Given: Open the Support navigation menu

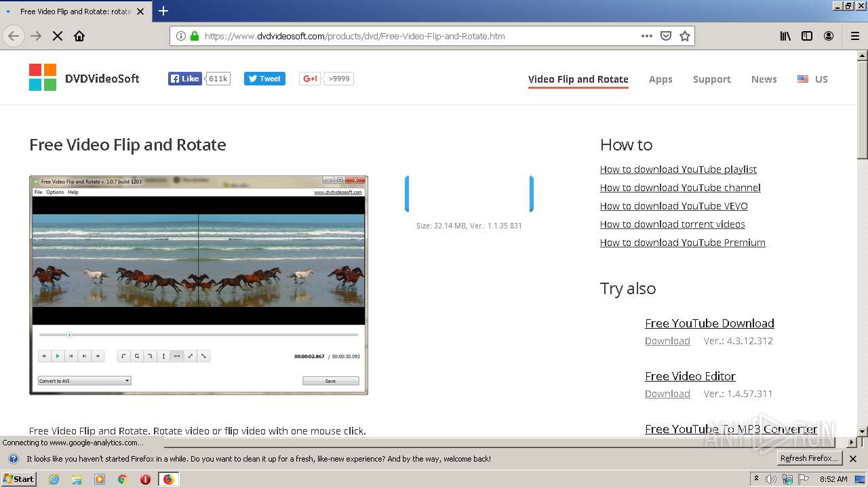Looking at the screenshot, I should [x=712, y=79].
